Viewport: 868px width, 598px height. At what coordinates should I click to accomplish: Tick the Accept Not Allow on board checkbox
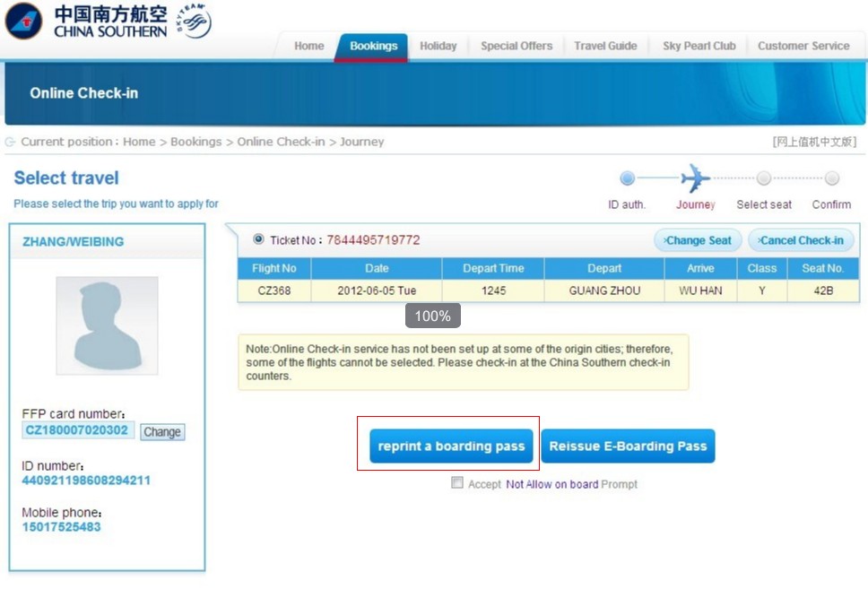(457, 483)
